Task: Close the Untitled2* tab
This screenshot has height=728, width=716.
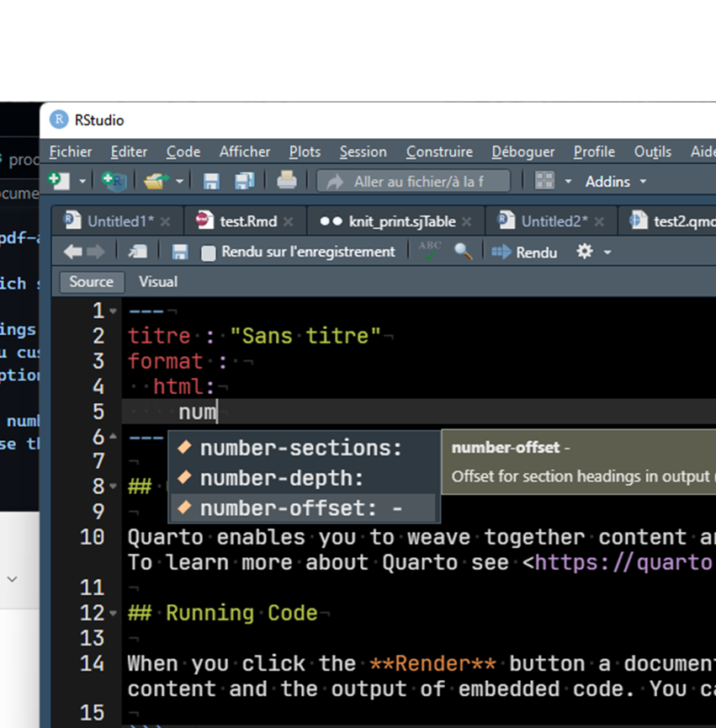Action: [x=598, y=222]
